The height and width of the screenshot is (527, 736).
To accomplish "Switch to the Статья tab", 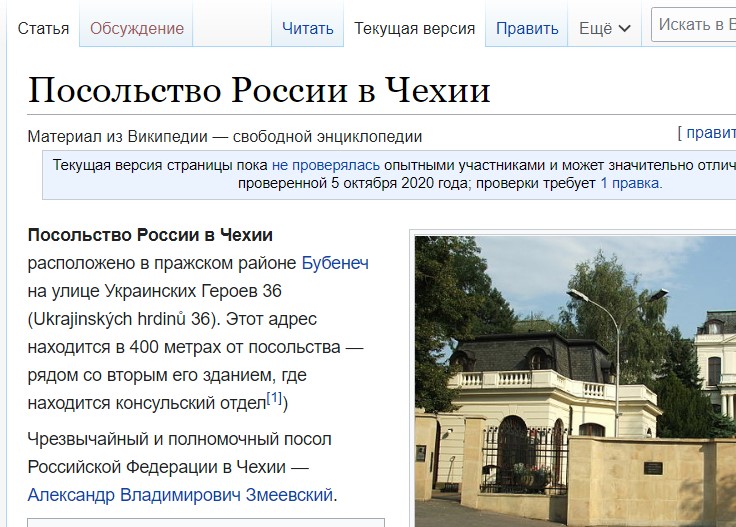I will pos(44,28).
